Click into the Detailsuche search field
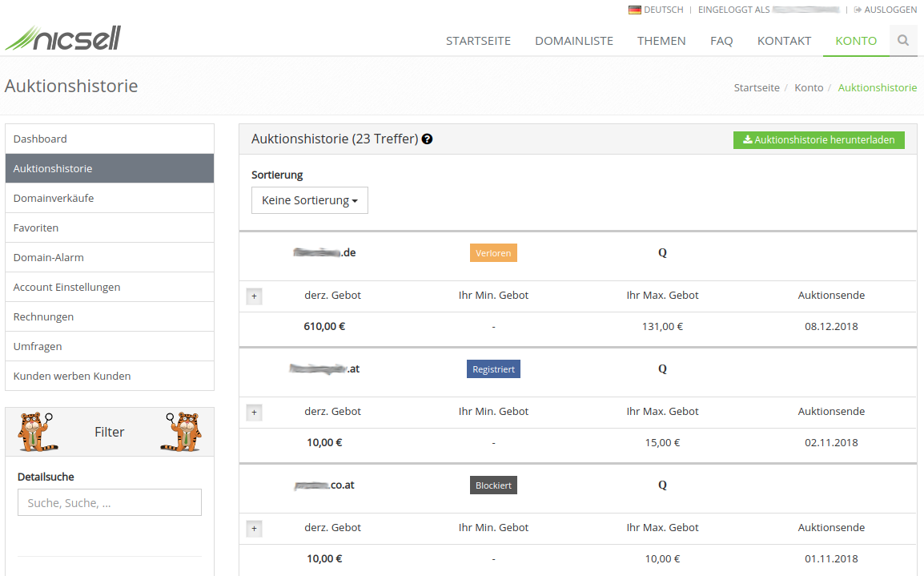Viewport: 924px width, 576px height. click(x=110, y=502)
